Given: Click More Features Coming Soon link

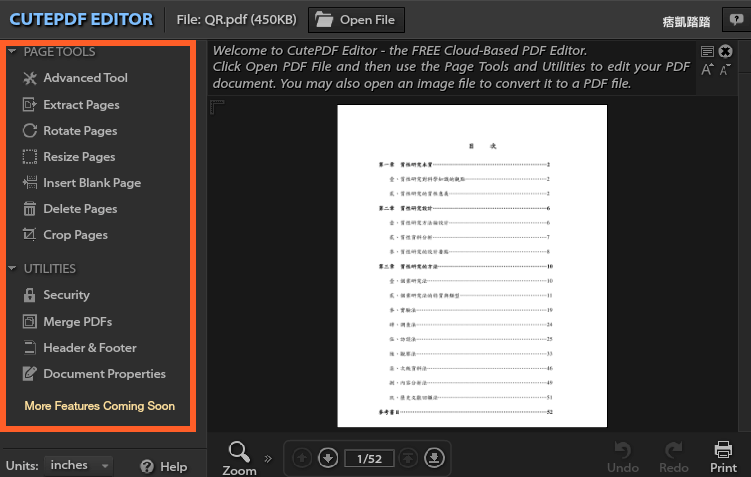Looking at the screenshot, I should [x=100, y=406].
